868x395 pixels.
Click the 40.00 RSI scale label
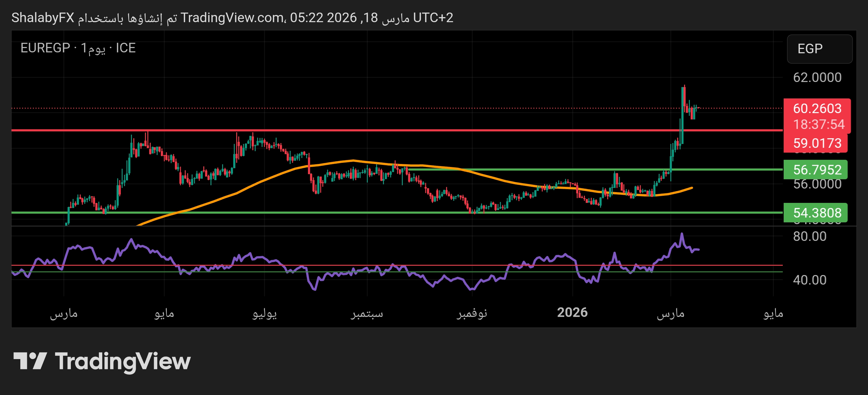click(x=809, y=279)
